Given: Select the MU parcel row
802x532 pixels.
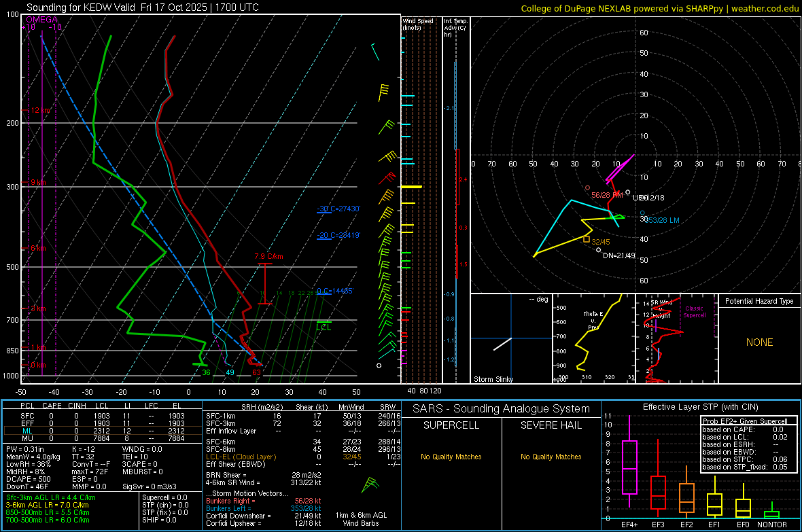Looking at the screenshot, I should 103,438.
